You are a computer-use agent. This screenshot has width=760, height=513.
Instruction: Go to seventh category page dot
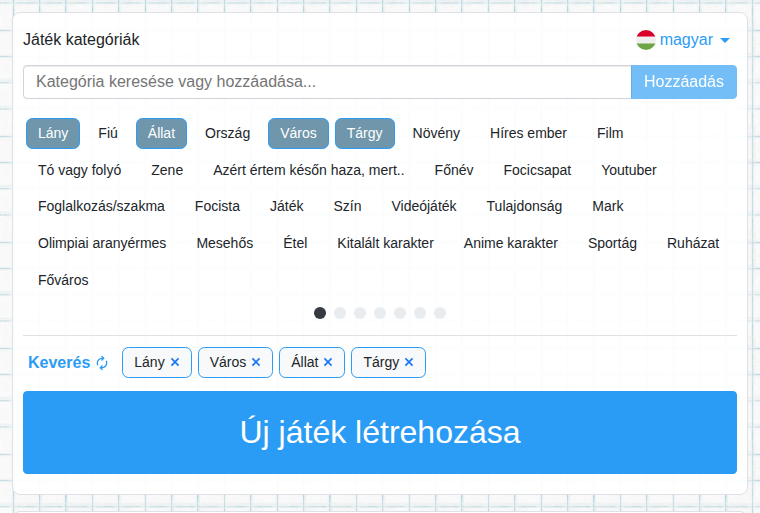click(x=440, y=313)
